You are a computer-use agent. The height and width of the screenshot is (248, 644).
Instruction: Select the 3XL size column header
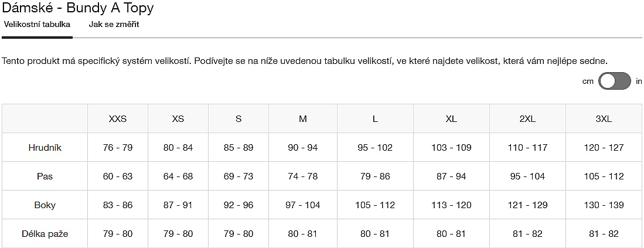(x=604, y=118)
